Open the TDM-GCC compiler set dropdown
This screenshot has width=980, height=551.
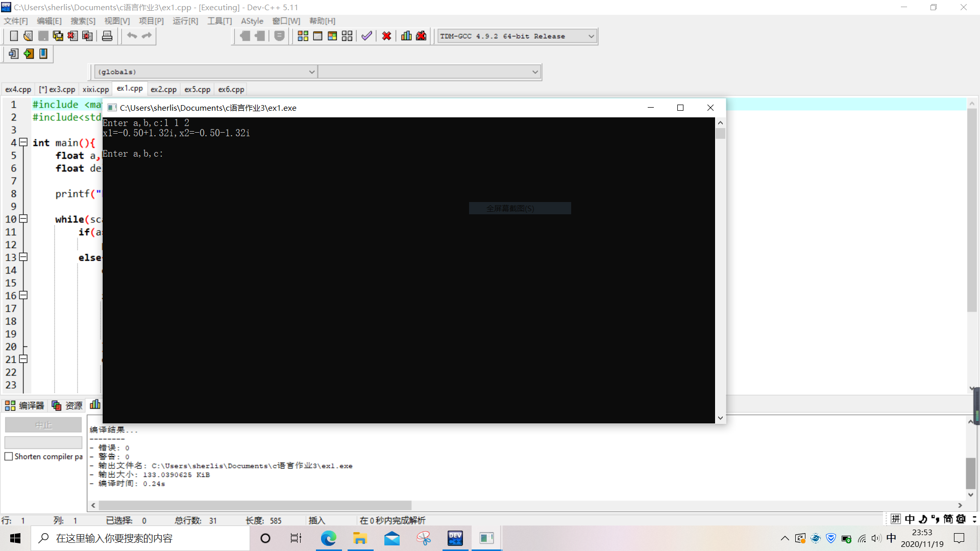tap(591, 36)
